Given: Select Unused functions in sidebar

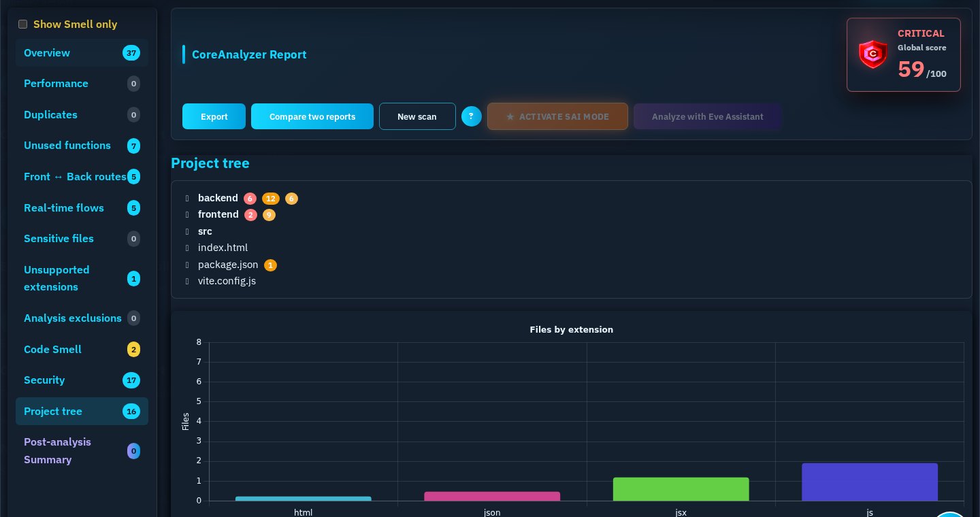Looking at the screenshot, I should click(x=82, y=146).
